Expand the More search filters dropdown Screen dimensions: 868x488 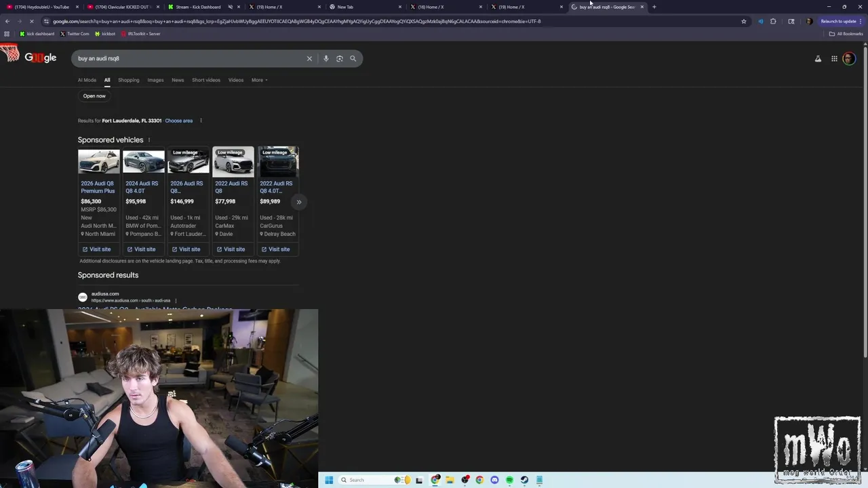pos(260,80)
